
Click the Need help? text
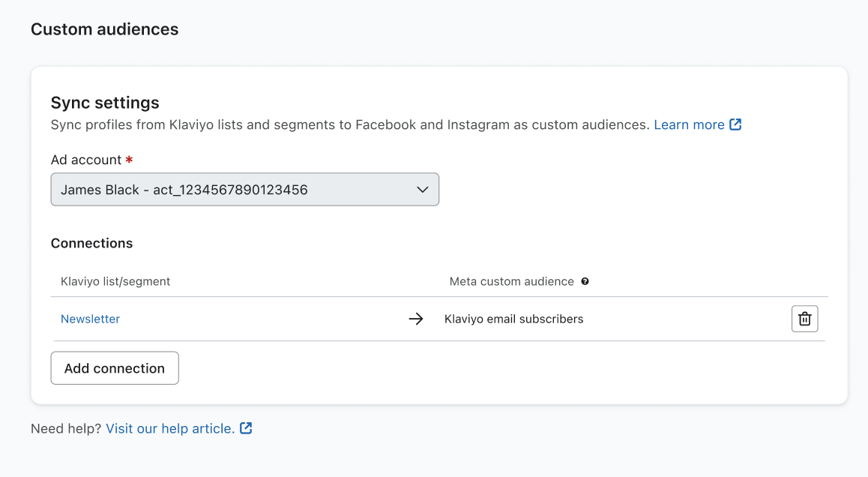[x=66, y=428]
